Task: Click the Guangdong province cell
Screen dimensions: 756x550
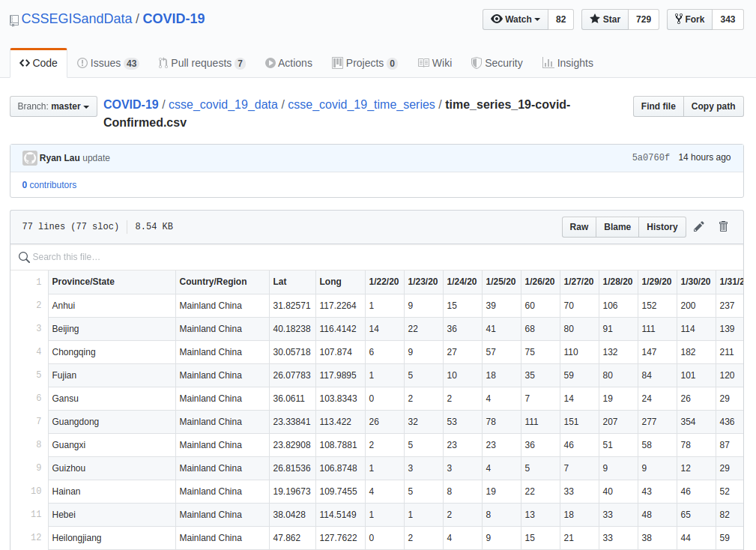Action: (112, 422)
